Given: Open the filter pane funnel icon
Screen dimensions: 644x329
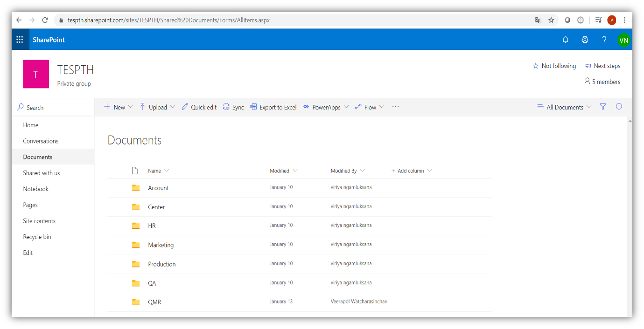Looking at the screenshot, I should 603,107.
